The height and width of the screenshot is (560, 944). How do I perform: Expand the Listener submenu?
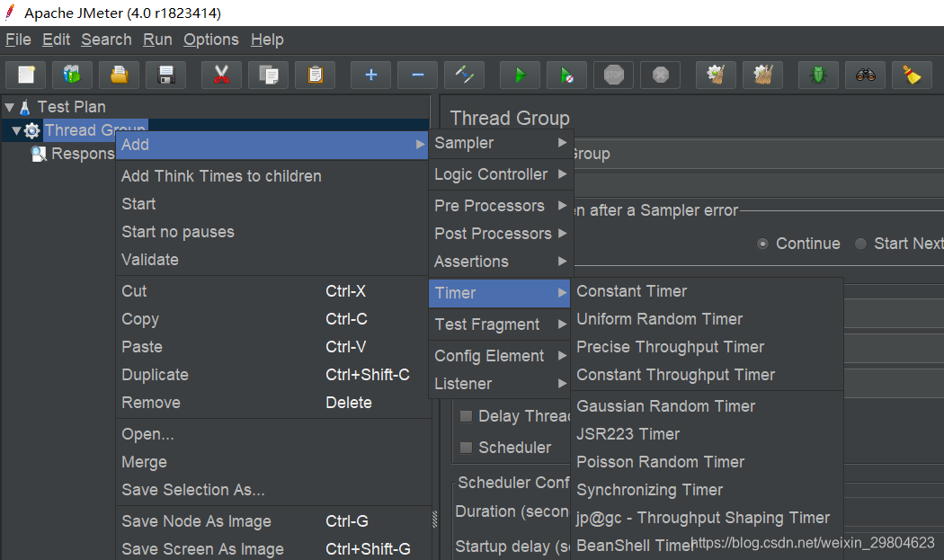500,384
